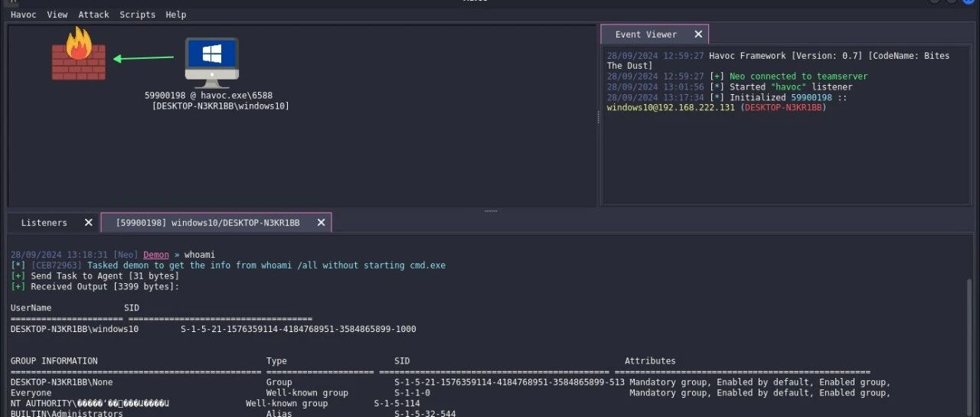Screen dimensions: 980x417
Task: Click the console vertical scrollbar
Action: [x=971, y=348]
